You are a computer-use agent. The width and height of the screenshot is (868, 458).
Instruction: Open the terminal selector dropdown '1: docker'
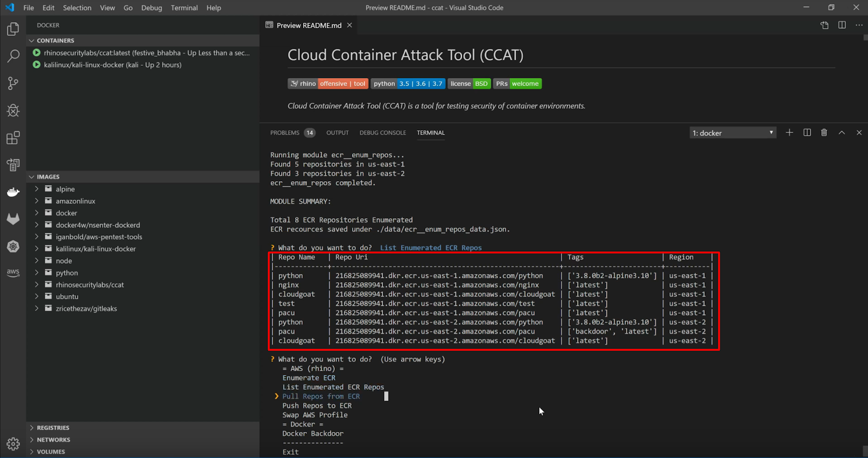coord(733,133)
